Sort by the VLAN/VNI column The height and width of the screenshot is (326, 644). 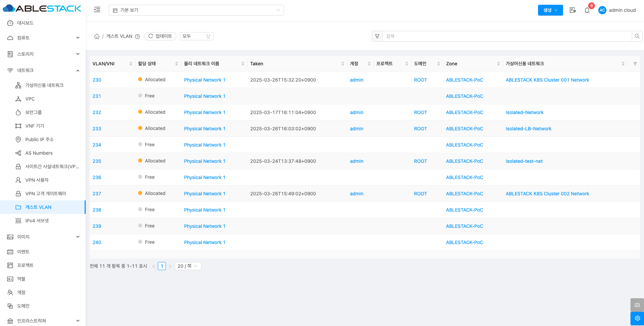click(131, 64)
